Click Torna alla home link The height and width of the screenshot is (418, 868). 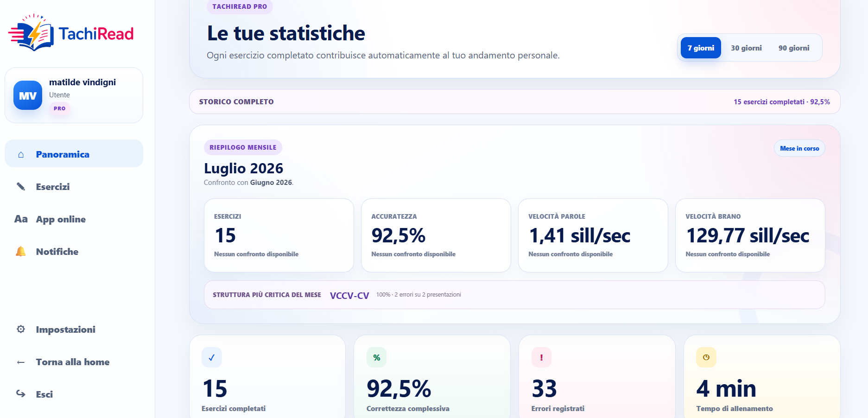coord(74,362)
